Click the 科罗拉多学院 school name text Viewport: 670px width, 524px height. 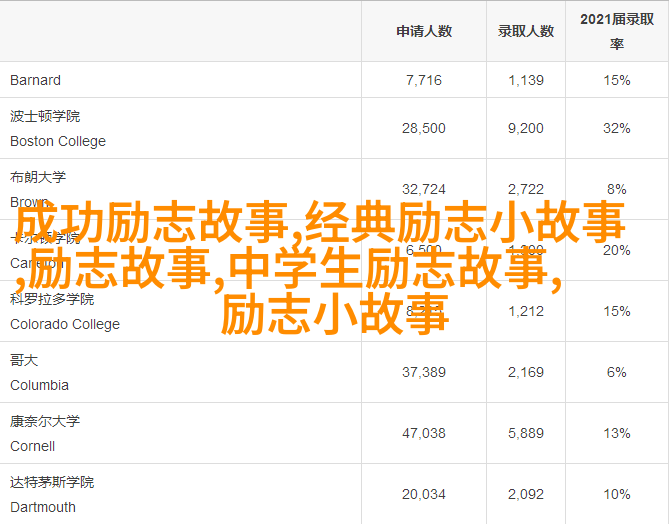52,299
